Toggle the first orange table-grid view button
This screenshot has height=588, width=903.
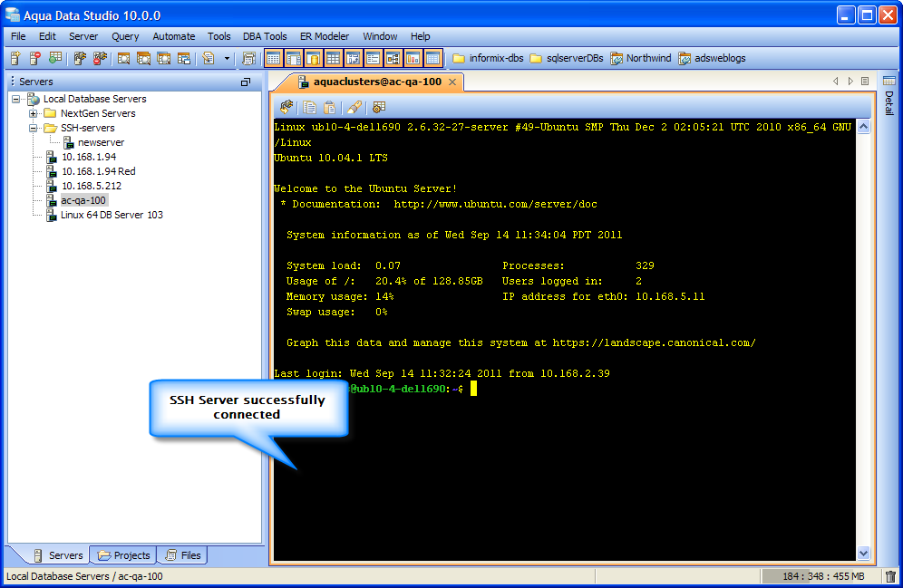tap(274, 58)
